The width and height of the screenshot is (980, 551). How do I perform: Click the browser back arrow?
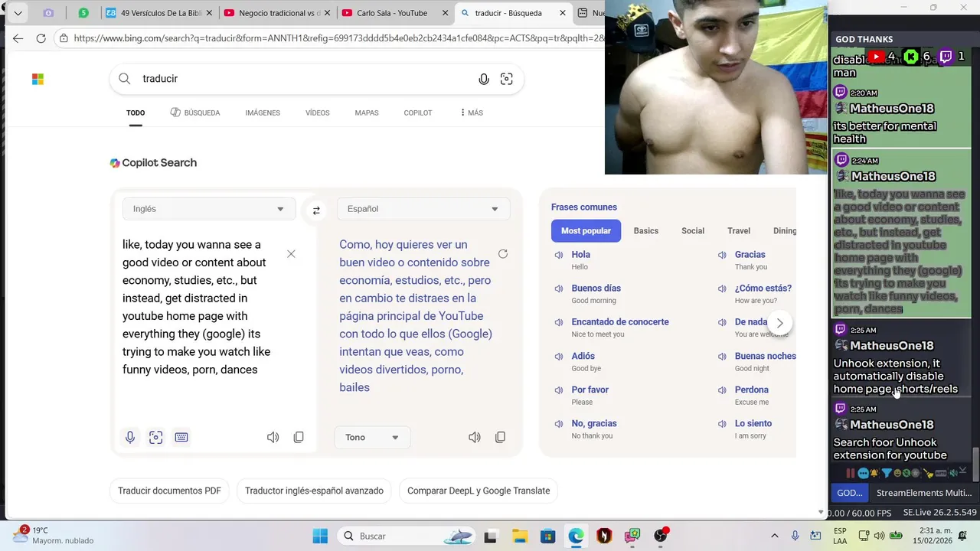(x=18, y=38)
